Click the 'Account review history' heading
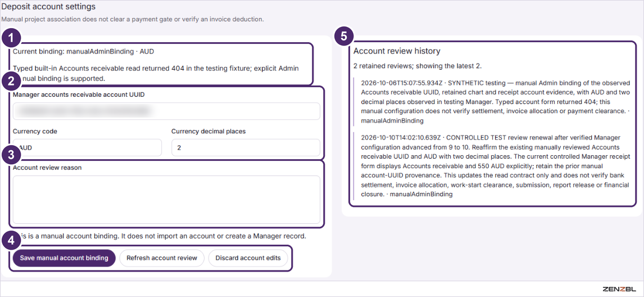644x297 pixels. point(397,51)
